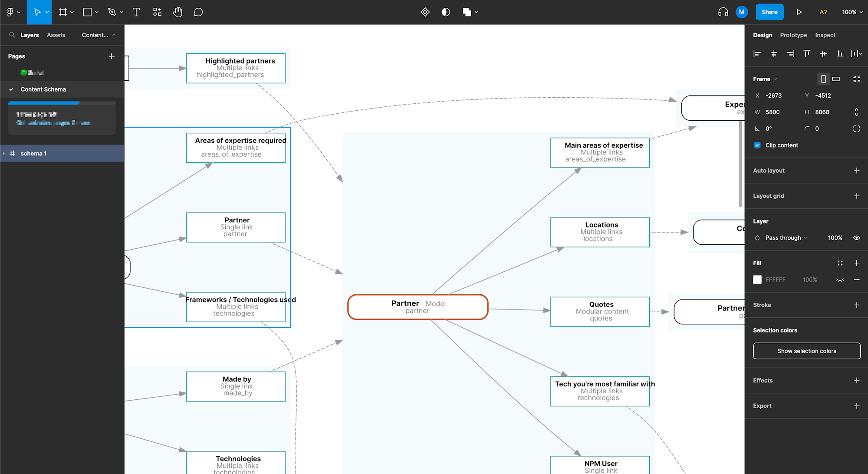Click the Create component icon
The image size is (868, 474).
click(x=425, y=12)
